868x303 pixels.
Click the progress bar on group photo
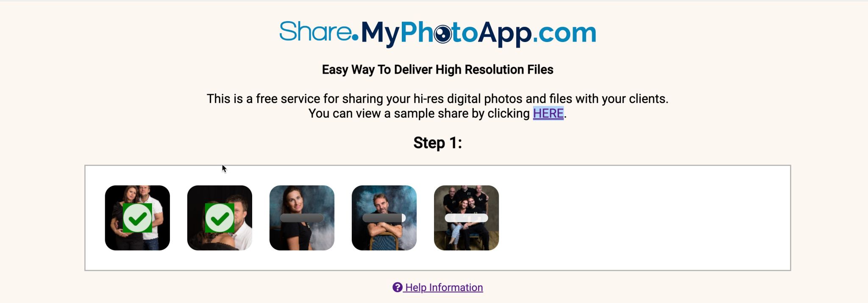coord(466,218)
